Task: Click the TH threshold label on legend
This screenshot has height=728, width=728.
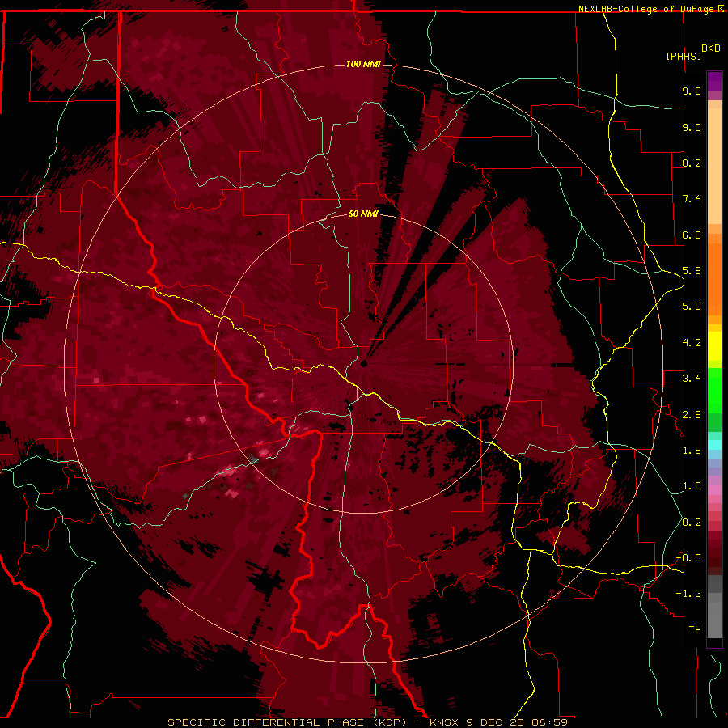Action: click(x=695, y=630)
